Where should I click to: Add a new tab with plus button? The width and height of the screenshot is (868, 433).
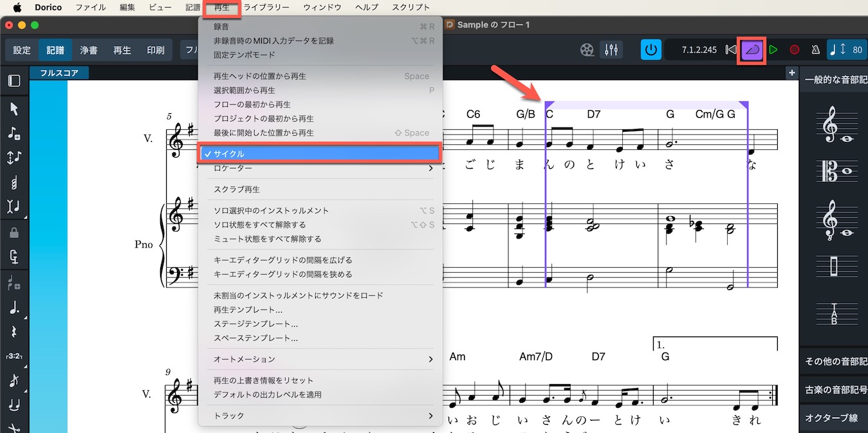(x=791, y=73)
